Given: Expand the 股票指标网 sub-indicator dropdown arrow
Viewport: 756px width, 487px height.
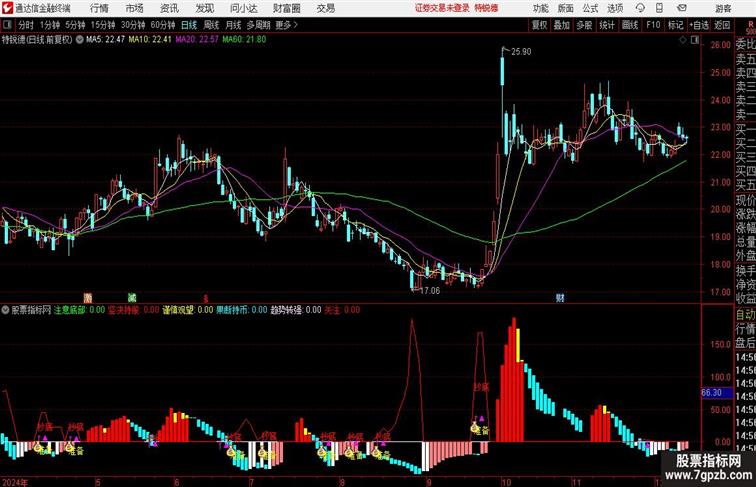Looking at the screenshot, I should pos(5,310).
